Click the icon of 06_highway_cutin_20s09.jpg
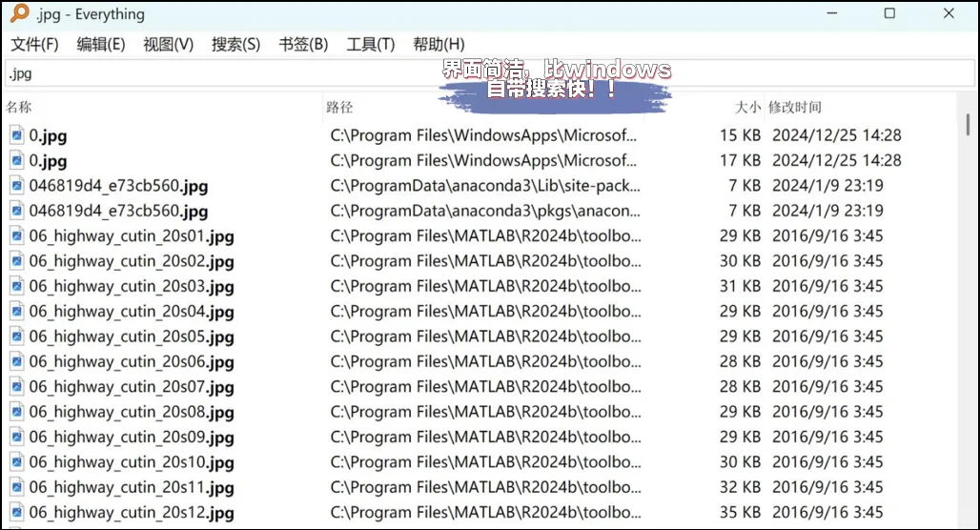The image size is (980, 530). [17, 437]
